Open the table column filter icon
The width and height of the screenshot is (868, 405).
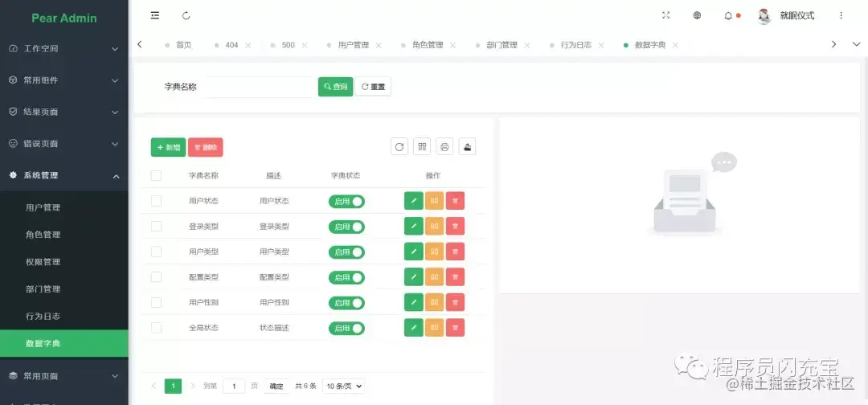point(423,146)
